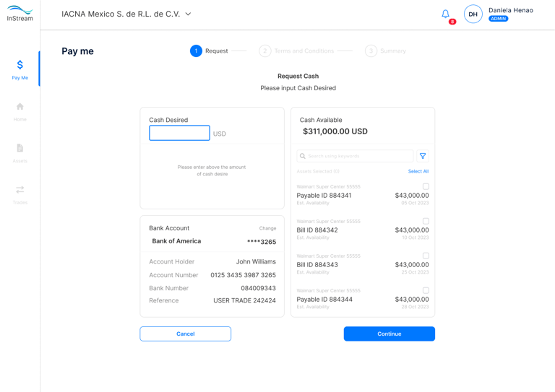Image resolution: width=555 pixels, height=392 pixels.
Task: Click Payable ID 884341 row title
Action: coord(324,196)
